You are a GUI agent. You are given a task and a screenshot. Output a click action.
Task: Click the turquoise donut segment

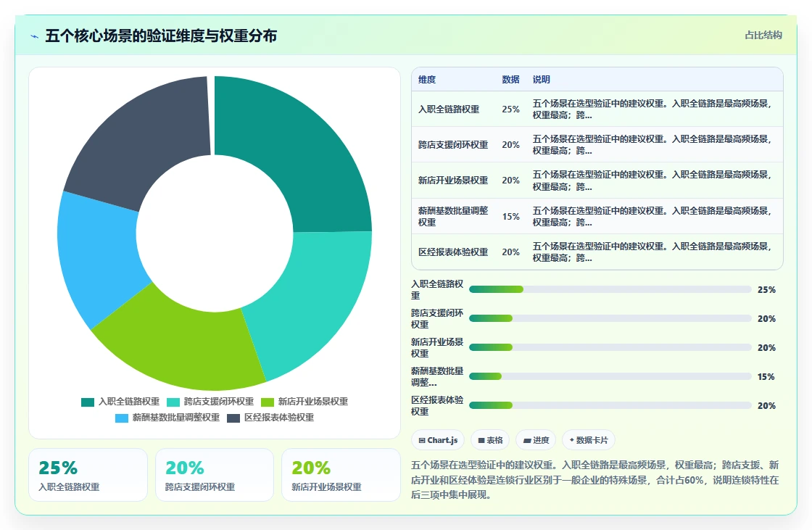[311, 303]
